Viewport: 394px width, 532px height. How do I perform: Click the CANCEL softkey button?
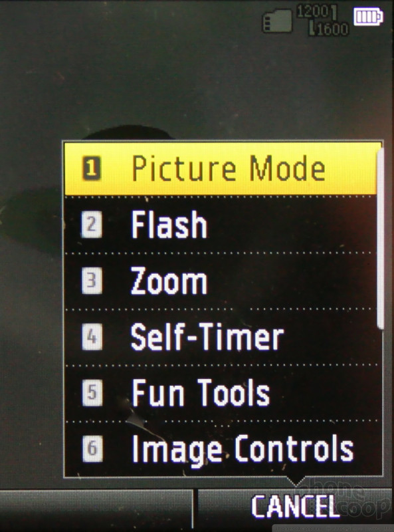tap(295, 507)
